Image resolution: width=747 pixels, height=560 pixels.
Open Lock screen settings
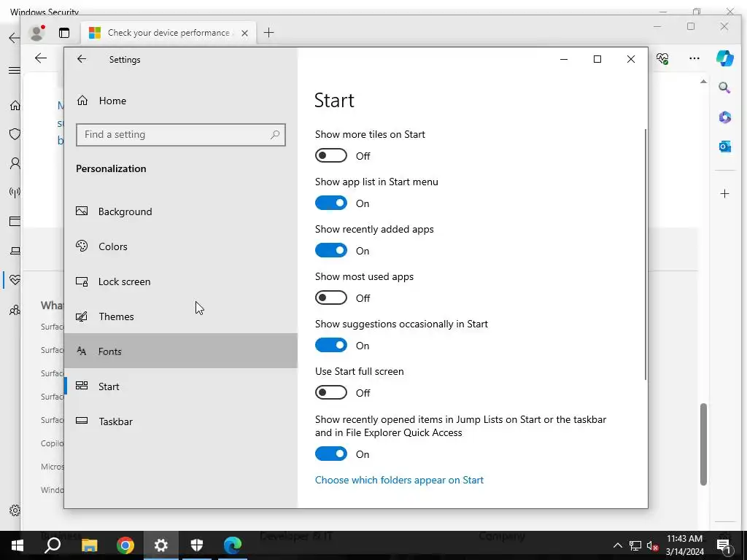(181, 281)
